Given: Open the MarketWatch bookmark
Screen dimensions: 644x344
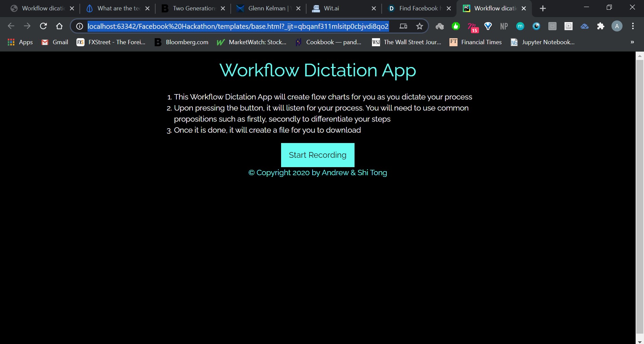Looking at the screenshot, I should (x=252, y=42).
